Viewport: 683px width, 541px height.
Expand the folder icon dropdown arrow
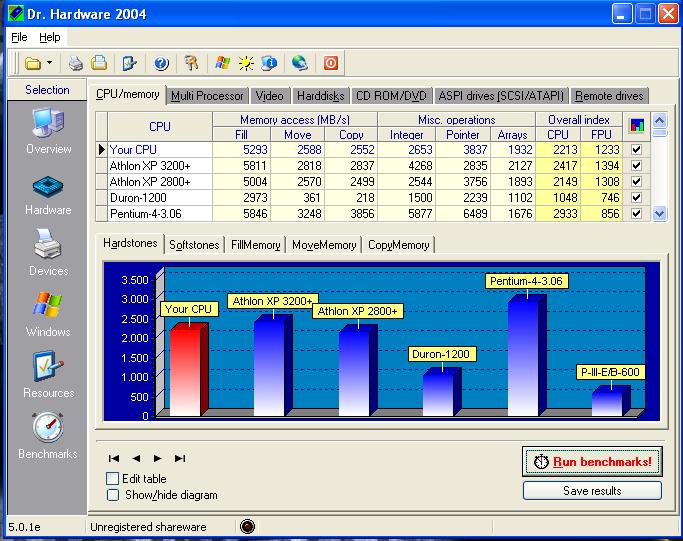click(49, 63)
